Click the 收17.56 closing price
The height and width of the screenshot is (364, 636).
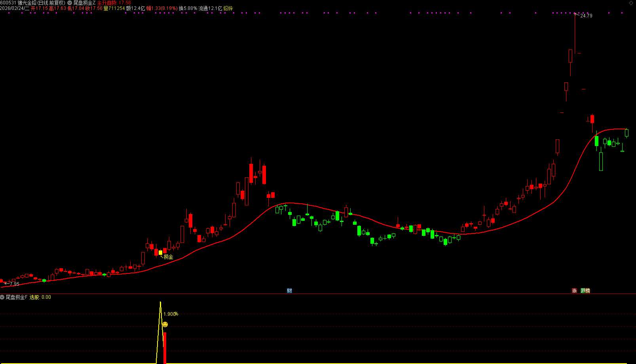coord(94,8)
